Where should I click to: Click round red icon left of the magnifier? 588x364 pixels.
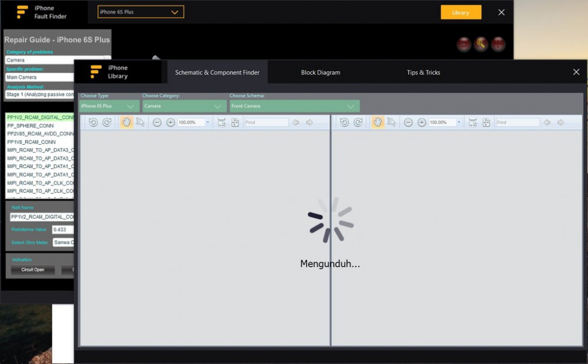[x=464, y=44]
